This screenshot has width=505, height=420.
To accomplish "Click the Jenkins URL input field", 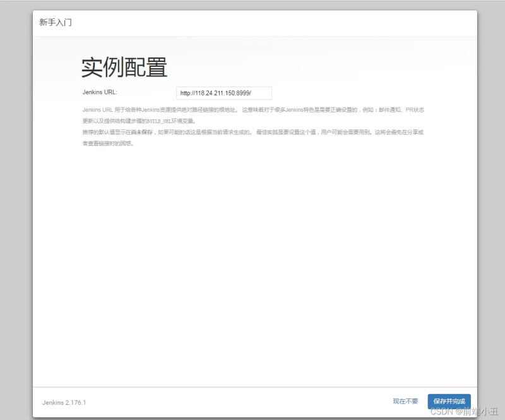I will (x=223, y=93).
